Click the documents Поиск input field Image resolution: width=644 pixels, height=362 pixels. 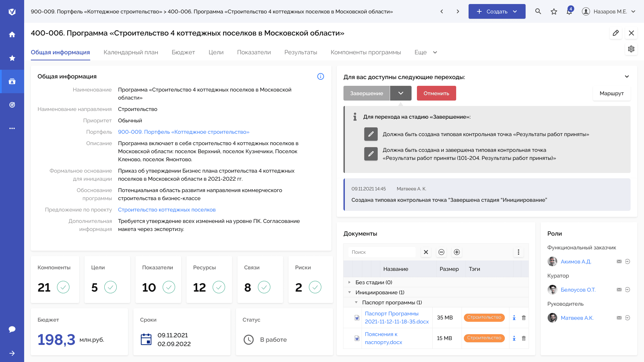[382, 252]
